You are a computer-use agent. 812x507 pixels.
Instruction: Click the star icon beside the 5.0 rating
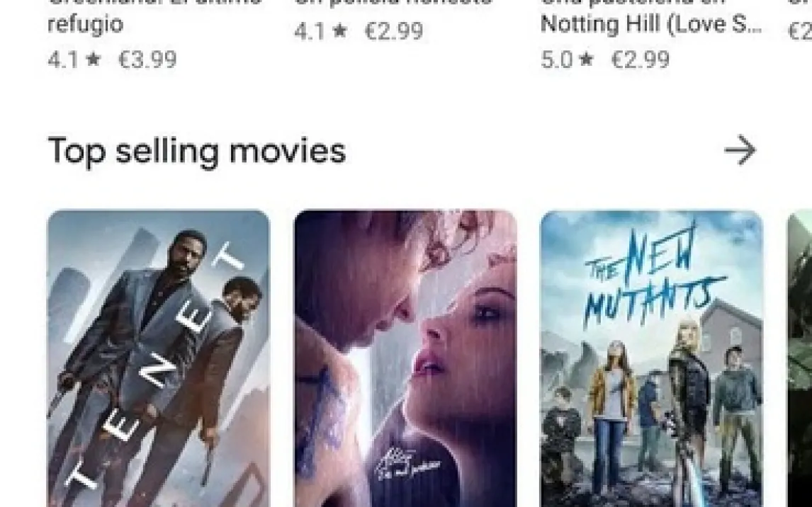coord(586,59)
